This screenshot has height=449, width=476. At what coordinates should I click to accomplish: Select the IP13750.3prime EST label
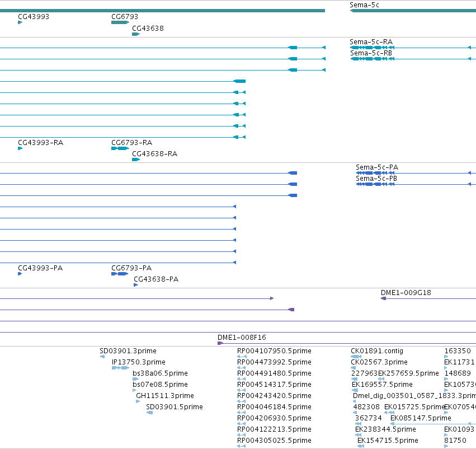point(138,362)
